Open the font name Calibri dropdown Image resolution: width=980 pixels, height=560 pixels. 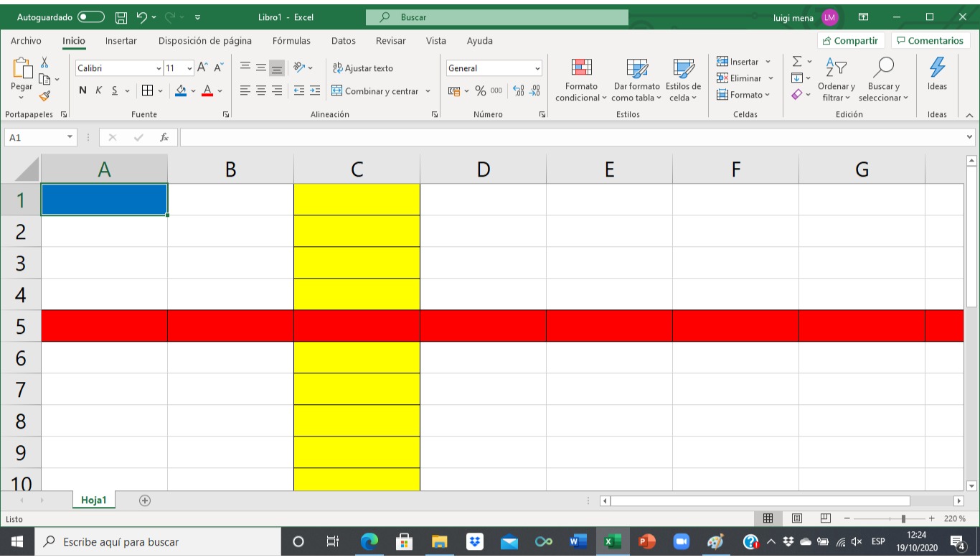[159, 67]
